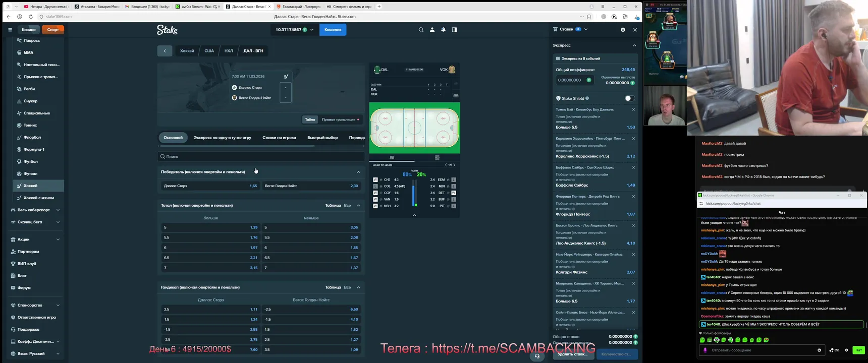Switch match view to Прямая трансляция
Screen dimensions: 868x363
coord(341,119)
